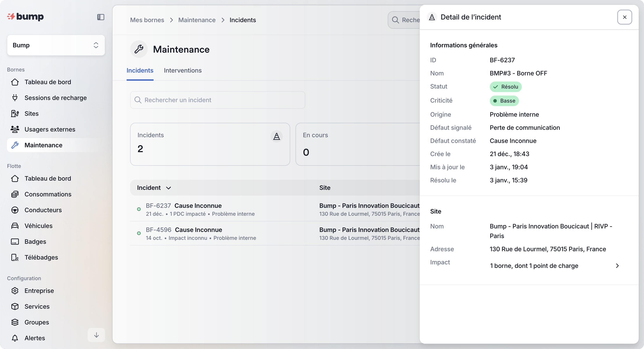Screen dimensions: 644x349
Task: Click the Groupes layers icon
Action: pyautogui.click(x=15, y=322)
